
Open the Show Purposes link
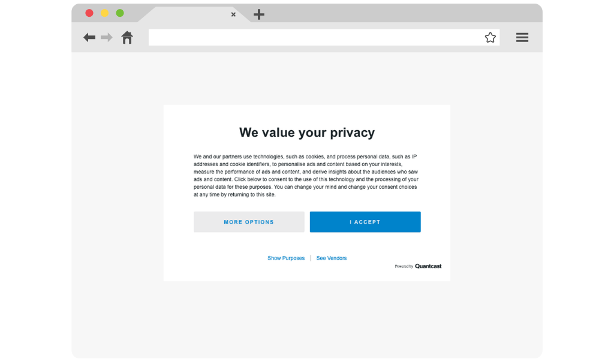click(x=286, y=258)
